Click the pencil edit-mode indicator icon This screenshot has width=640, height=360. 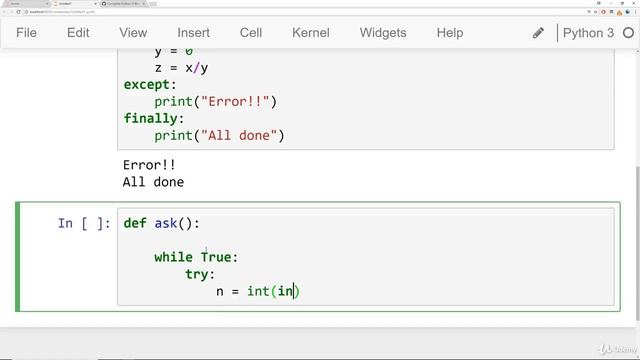point(538,33)
